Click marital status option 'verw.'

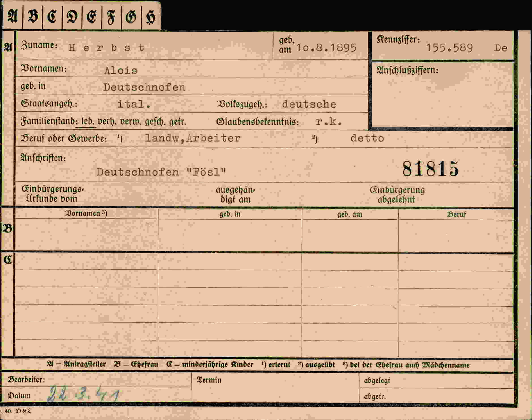(130, 122)
